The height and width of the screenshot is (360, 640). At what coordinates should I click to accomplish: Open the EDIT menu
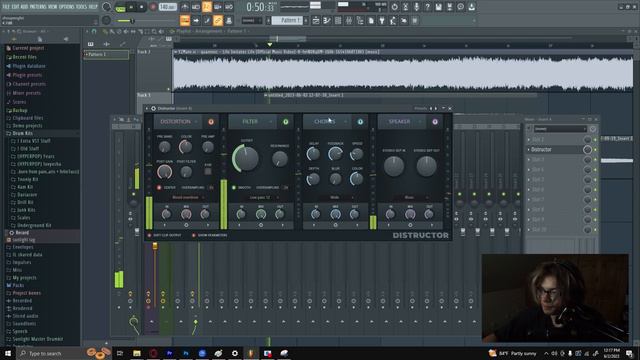[x=16, y=7]
